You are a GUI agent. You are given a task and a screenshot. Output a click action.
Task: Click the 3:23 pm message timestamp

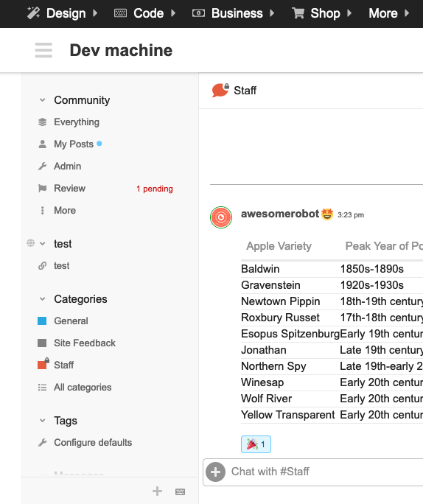click(x=351, y=214)
